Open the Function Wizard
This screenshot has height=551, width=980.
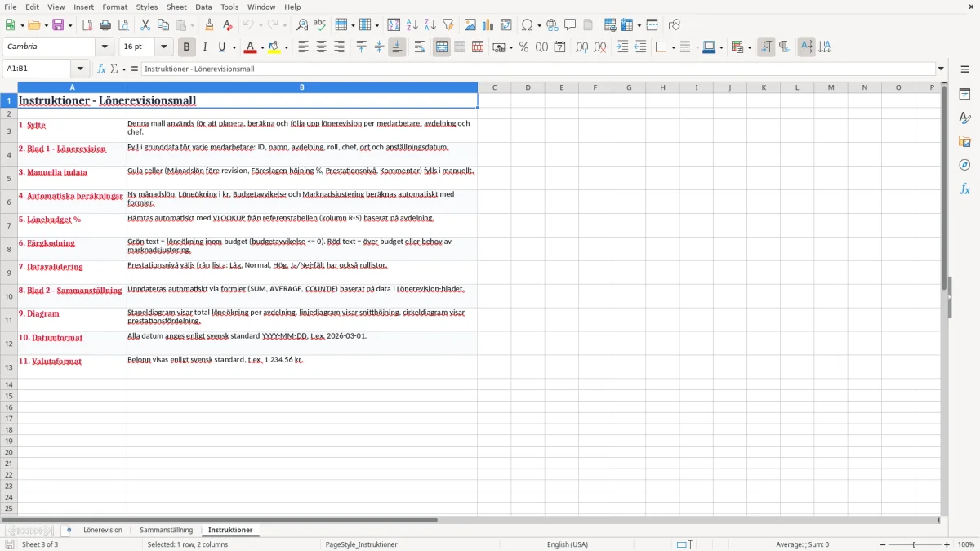click(101, 69)
